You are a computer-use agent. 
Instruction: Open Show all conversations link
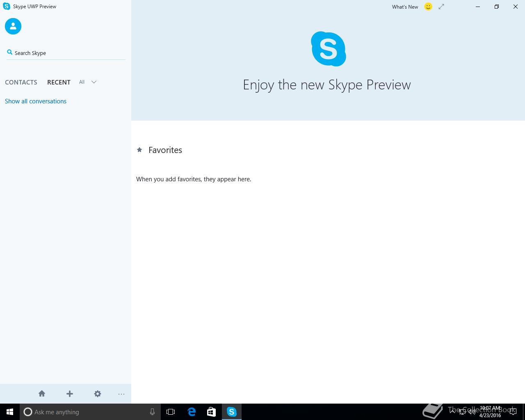[x=36, y=101]
